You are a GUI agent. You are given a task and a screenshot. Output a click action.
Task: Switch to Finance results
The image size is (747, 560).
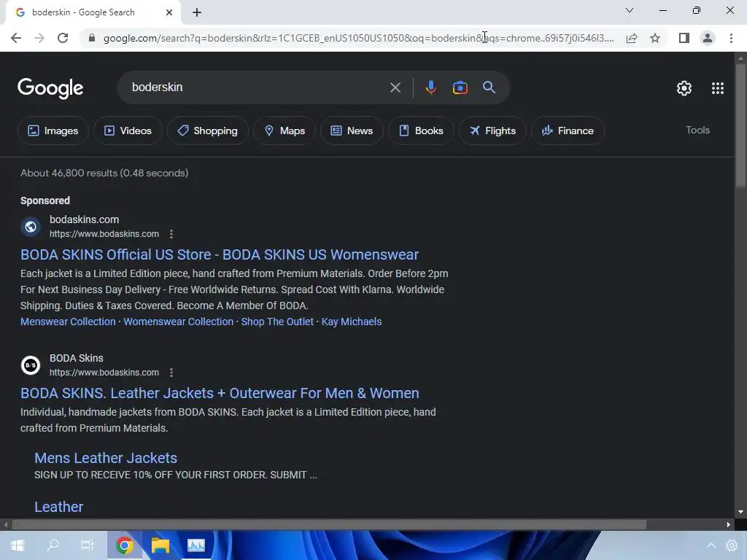click(568, 131)
